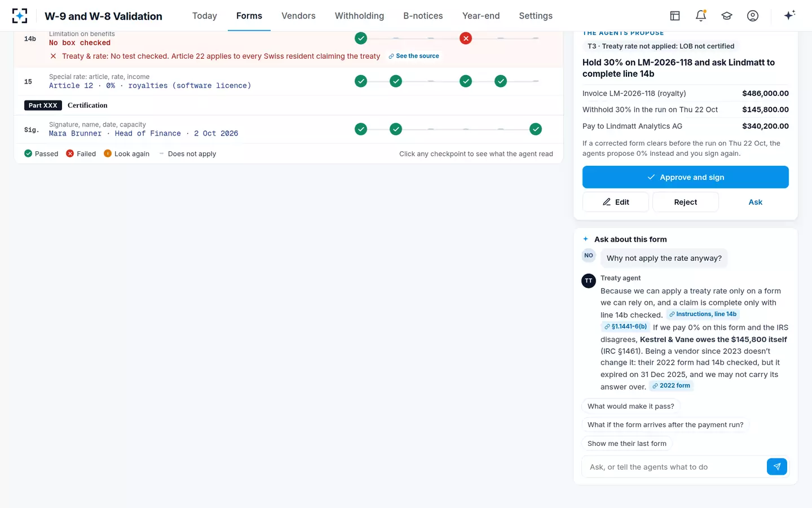This screenshot has width=812, height=508.
Task: Open the sparkle AI assistant icon
Action: tap(789, 15)
